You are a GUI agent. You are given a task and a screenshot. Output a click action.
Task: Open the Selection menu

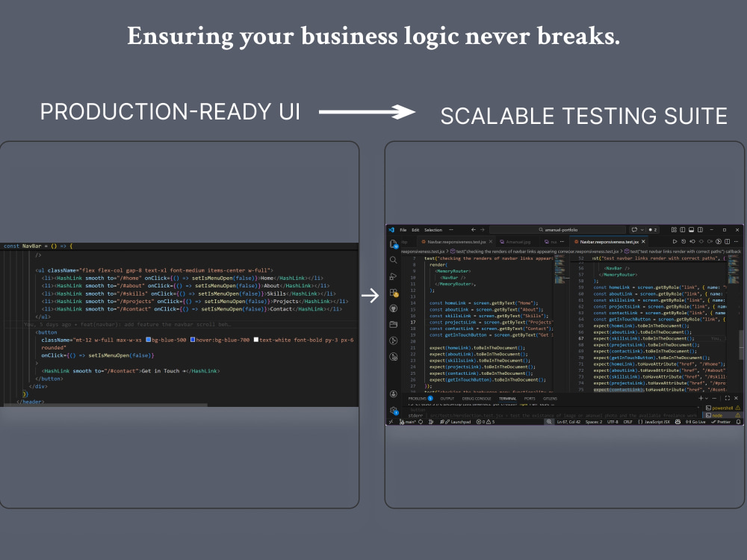pos(433,229)
